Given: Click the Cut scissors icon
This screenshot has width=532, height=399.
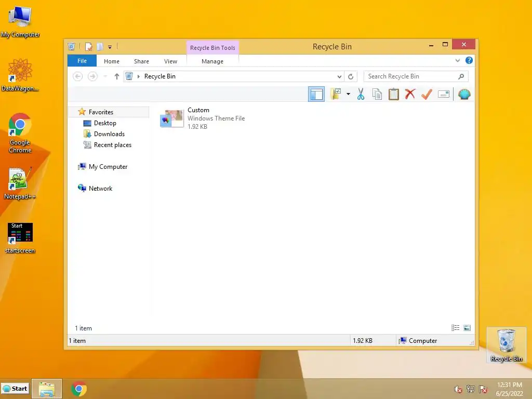Looking at the screenshot, I should tap(361, 94).
